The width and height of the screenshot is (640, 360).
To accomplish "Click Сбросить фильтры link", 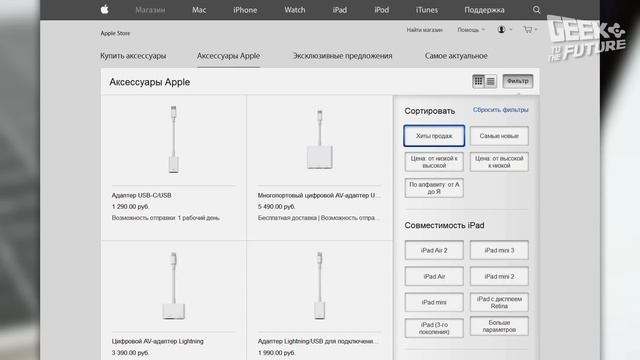I will tap(500, 110).
